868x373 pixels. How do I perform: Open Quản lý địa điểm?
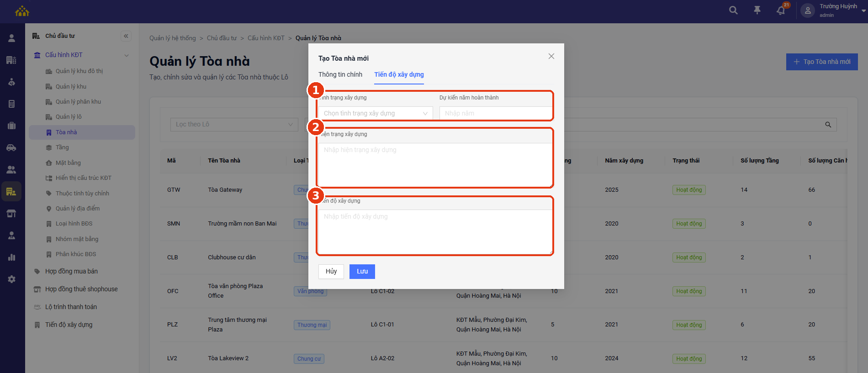pos(78,209)
